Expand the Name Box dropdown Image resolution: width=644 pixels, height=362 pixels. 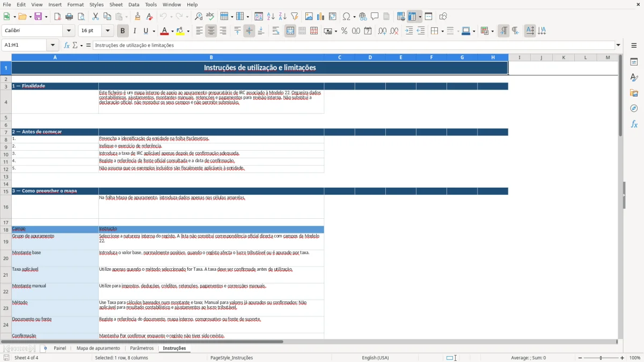click(53, 46)
